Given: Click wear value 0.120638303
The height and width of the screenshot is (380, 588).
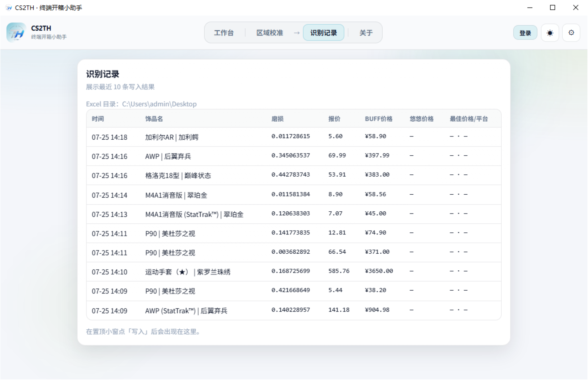Looking at the screenshot, I should [x=290, y=214].
